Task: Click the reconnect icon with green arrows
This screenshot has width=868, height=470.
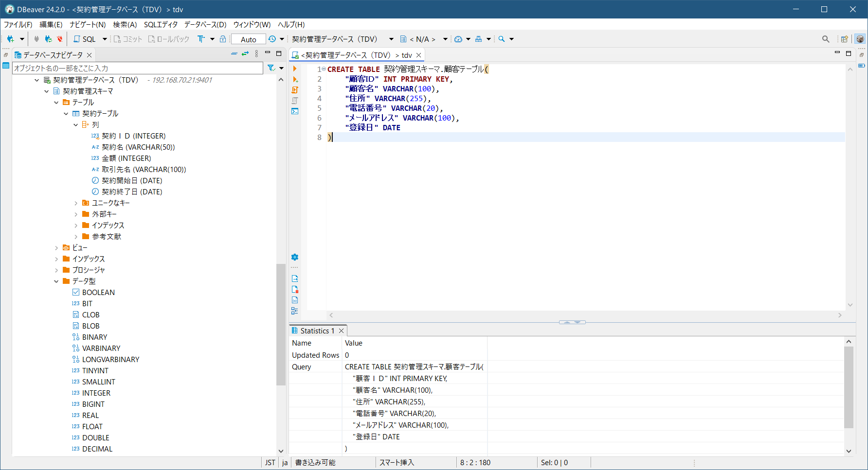Action: (48, 39)
